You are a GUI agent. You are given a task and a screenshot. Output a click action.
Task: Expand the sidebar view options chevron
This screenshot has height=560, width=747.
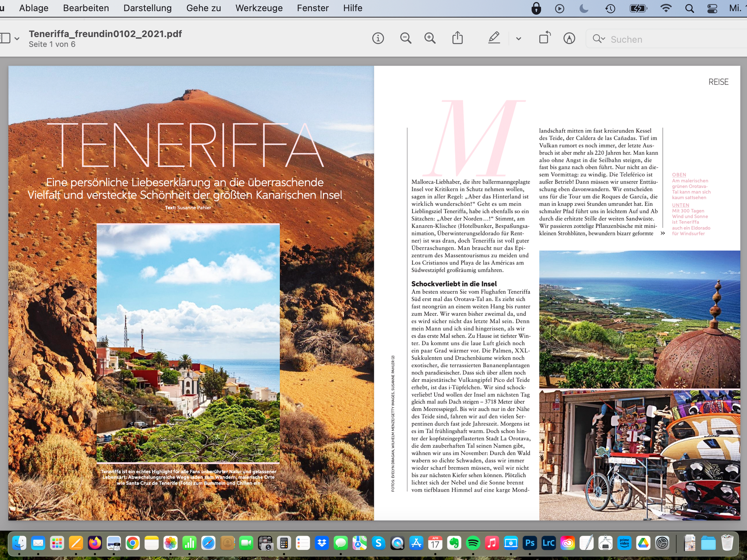(17, 39)
